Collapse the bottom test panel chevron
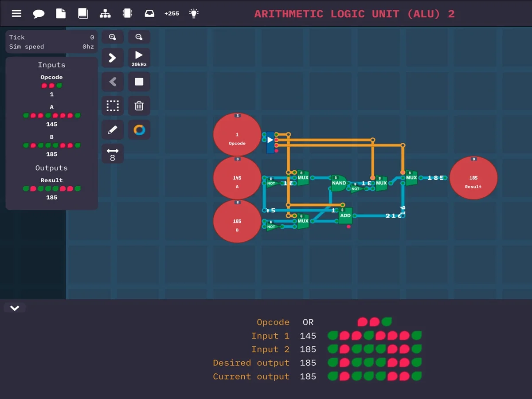532x399 pixels. pos(15,308)
